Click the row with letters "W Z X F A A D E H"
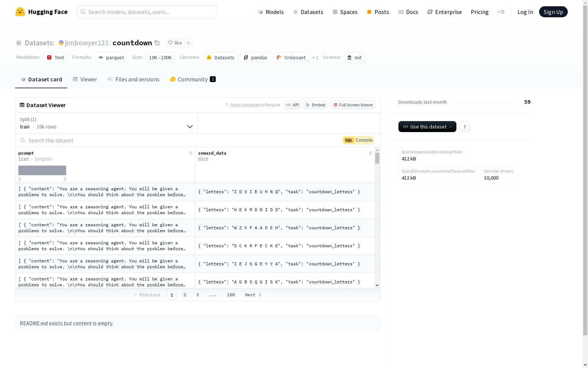The image size is (588, 368). pos(195,228)
